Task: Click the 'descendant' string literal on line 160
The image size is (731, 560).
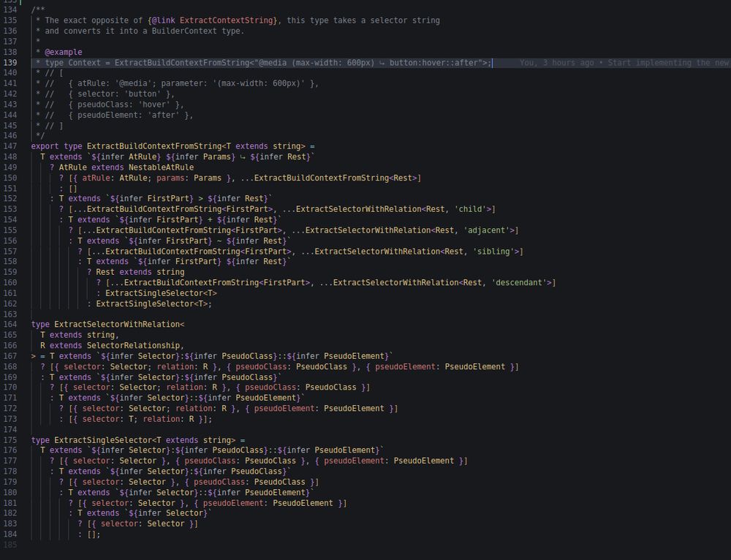Action: tap(522, 282)
